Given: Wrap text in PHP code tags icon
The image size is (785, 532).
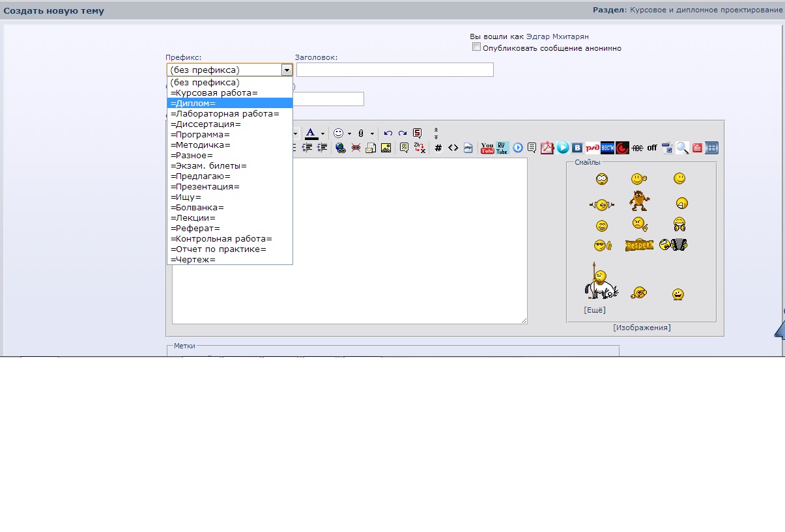Looking at the screenshot, I should tap(468, 148).
